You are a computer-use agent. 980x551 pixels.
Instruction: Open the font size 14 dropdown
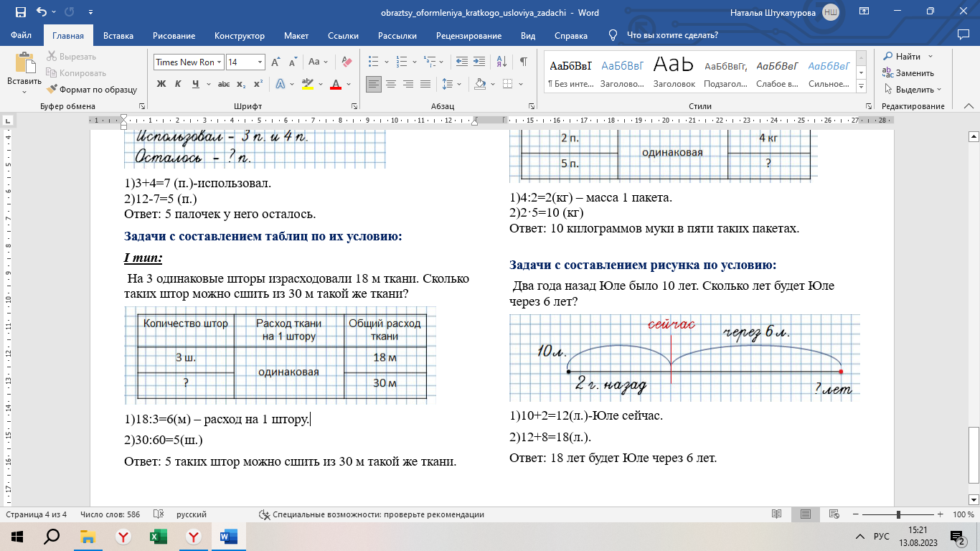(258, 62)
